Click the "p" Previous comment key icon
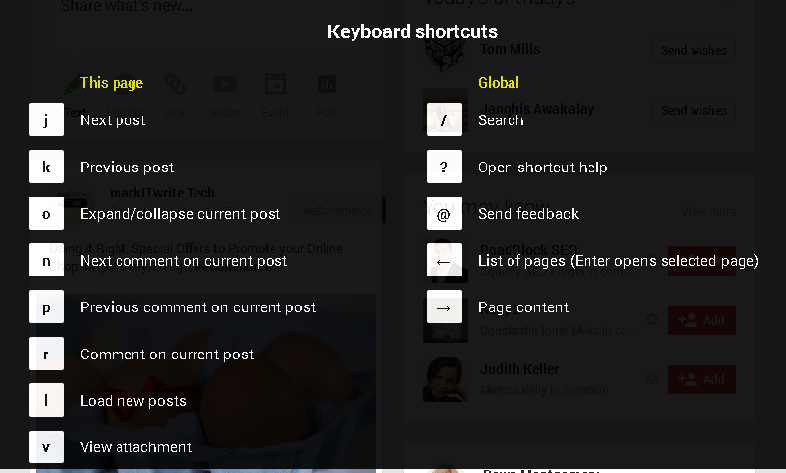This screenshot has width=786, height=473. click(x=46, y=307)
